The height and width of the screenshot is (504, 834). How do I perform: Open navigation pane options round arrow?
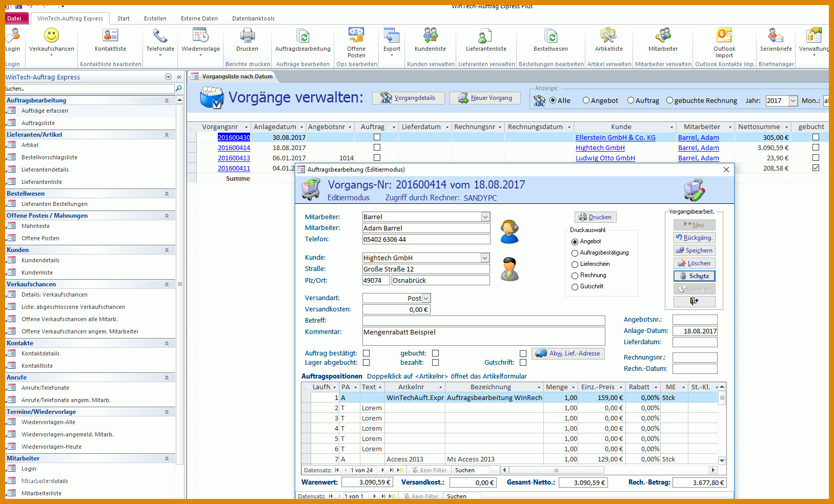point(168,77)
